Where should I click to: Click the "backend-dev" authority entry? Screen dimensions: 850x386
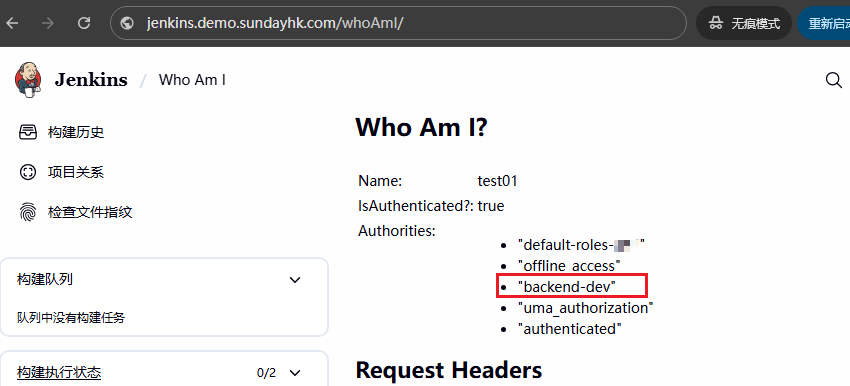(x=567, y=287)
